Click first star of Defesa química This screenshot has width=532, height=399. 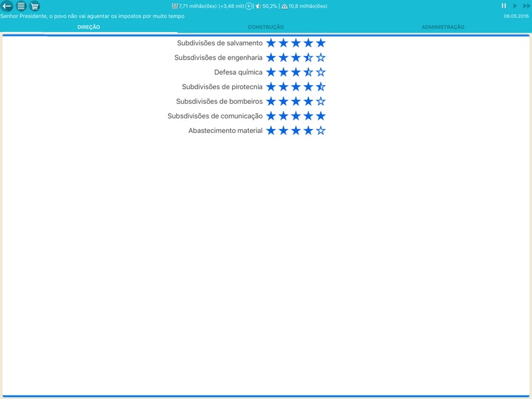tap(271, 72)
